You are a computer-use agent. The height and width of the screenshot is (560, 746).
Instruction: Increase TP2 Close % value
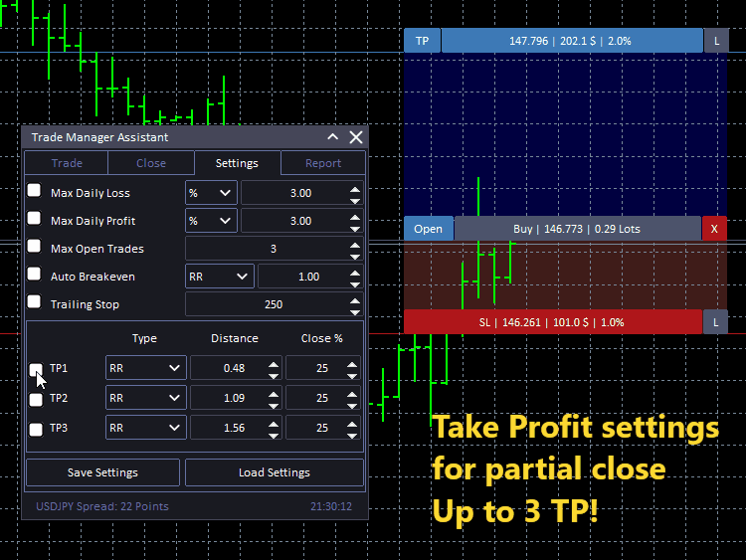click(x=352, y=395)
